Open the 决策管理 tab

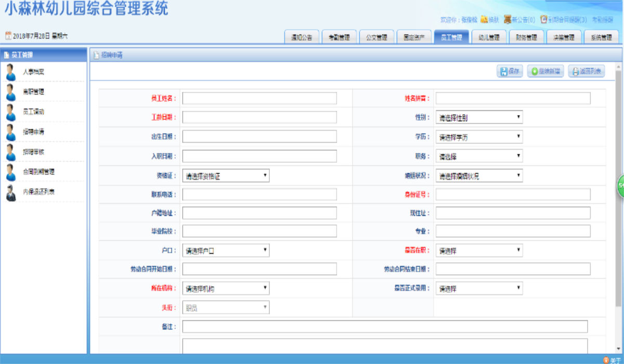point(564,37)
